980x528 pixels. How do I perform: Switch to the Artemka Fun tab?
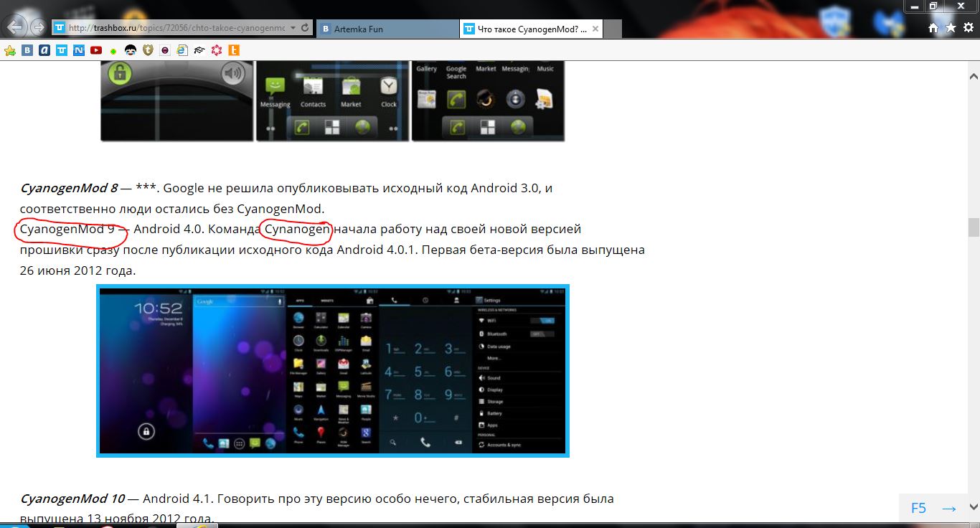click(x=387, y=29)
